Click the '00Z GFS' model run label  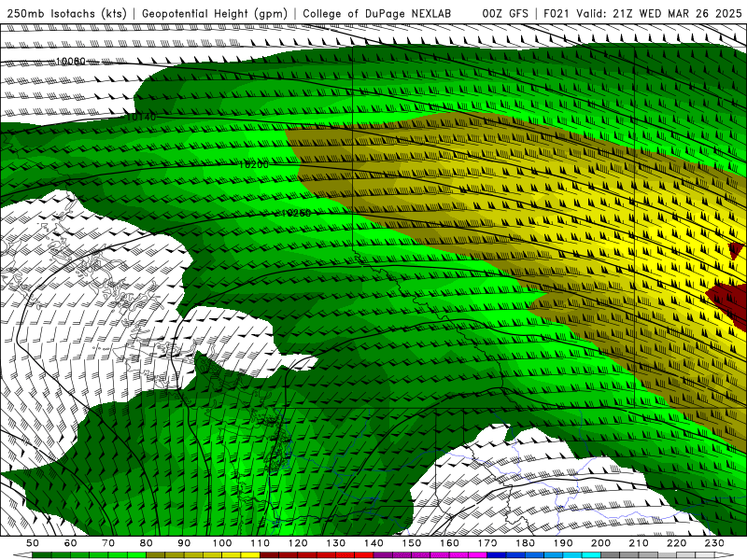point(505,13)
